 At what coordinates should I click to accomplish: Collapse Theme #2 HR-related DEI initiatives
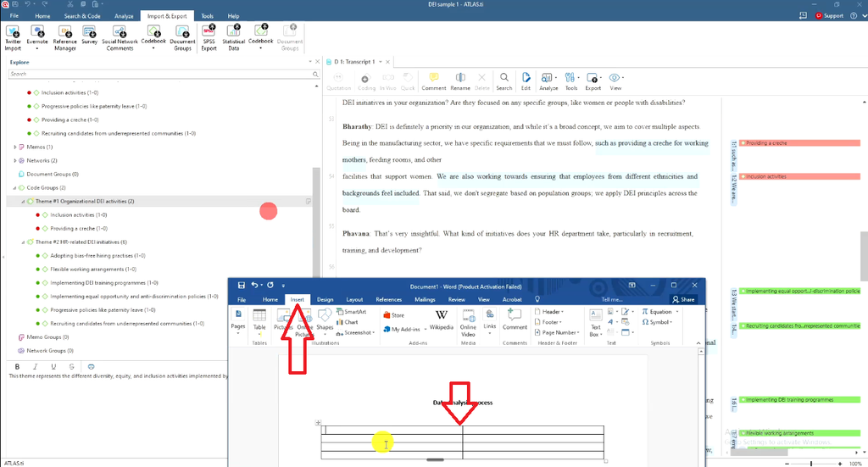tap(23, 242)
